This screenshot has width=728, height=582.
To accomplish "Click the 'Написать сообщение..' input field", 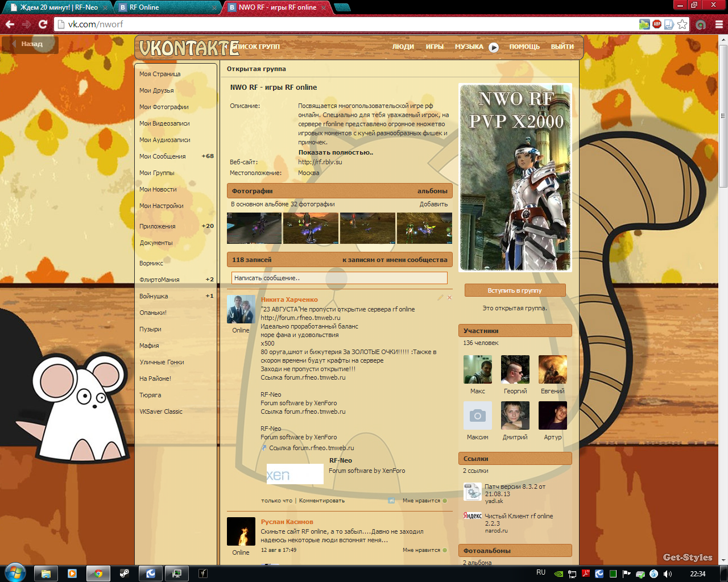I will click(x=340, y=278).
